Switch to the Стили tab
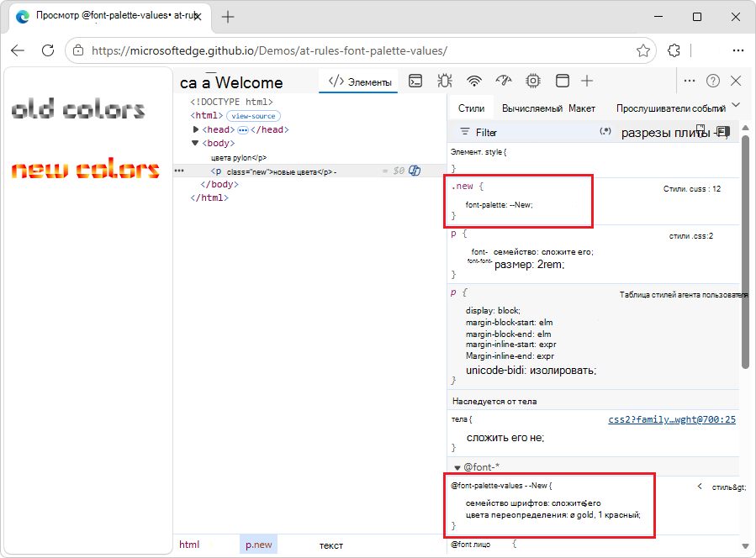This screenshot has height=558, width=756. pyautogui.click(x=471, y=108)
